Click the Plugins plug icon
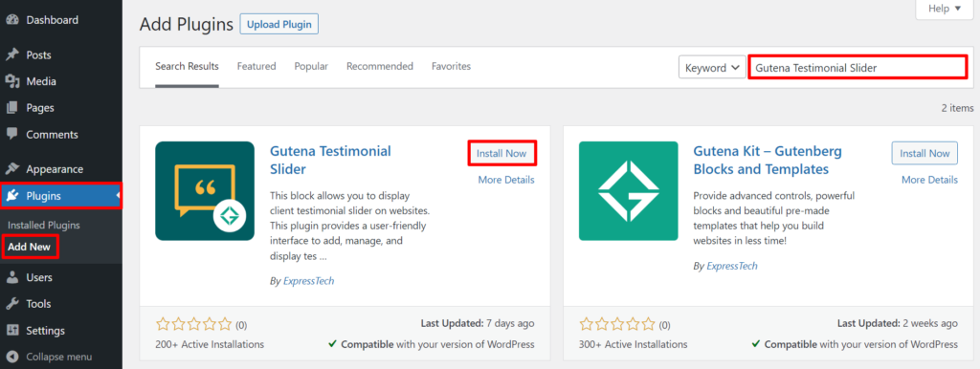The image size is (980, 369). [11, 196]
